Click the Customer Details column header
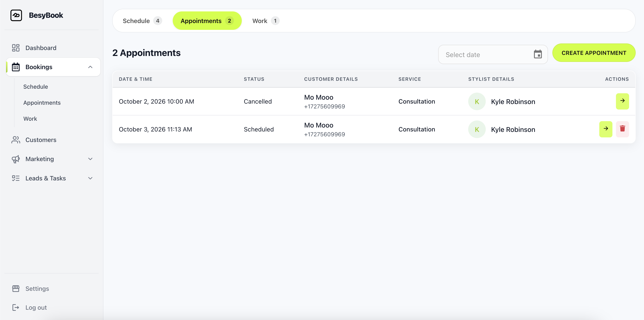This screenshot has height=320, width=644. click(x=331, y=79)
